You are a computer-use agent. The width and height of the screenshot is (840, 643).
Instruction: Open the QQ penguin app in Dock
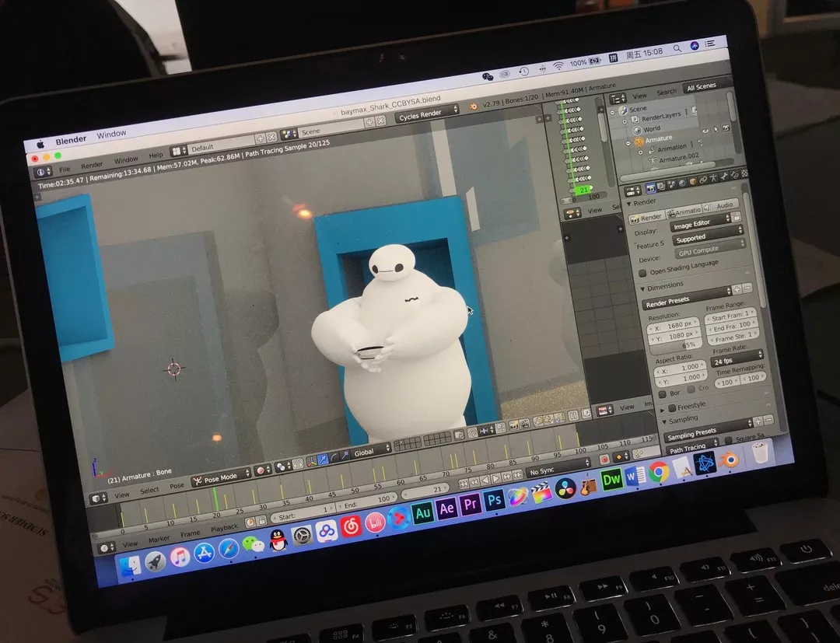coord(278,540)
